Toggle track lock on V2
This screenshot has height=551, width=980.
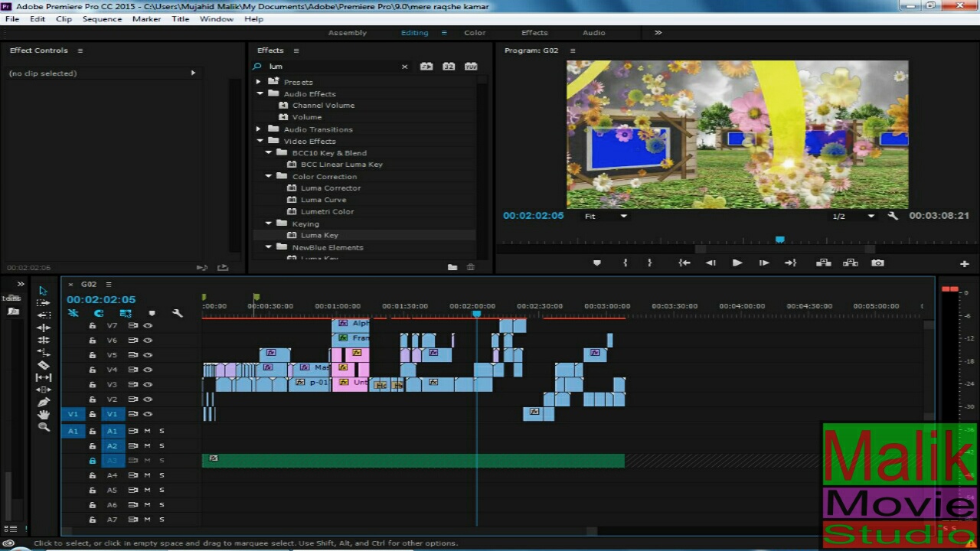(x=93, y=399)
